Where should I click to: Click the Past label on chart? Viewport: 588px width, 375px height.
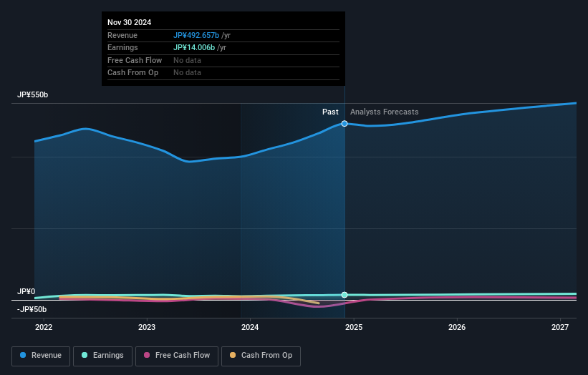pyautogui.click(x=330, y=112)
